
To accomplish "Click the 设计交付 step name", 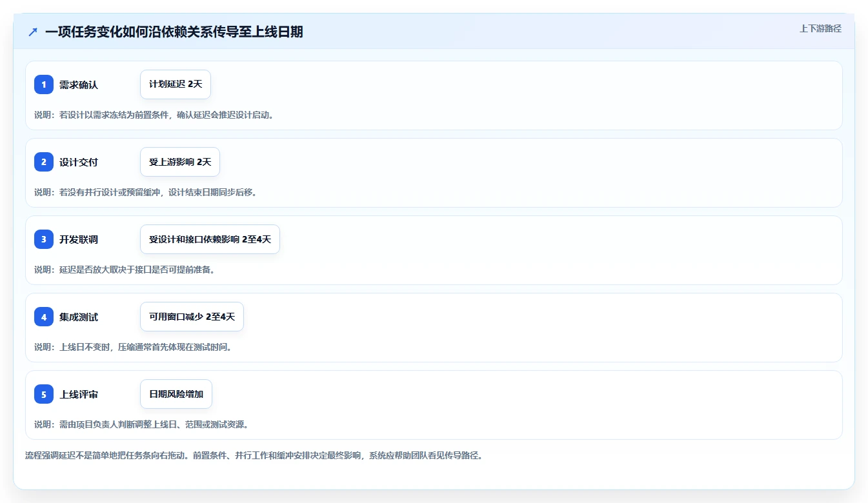I will [x=79, y=162].
